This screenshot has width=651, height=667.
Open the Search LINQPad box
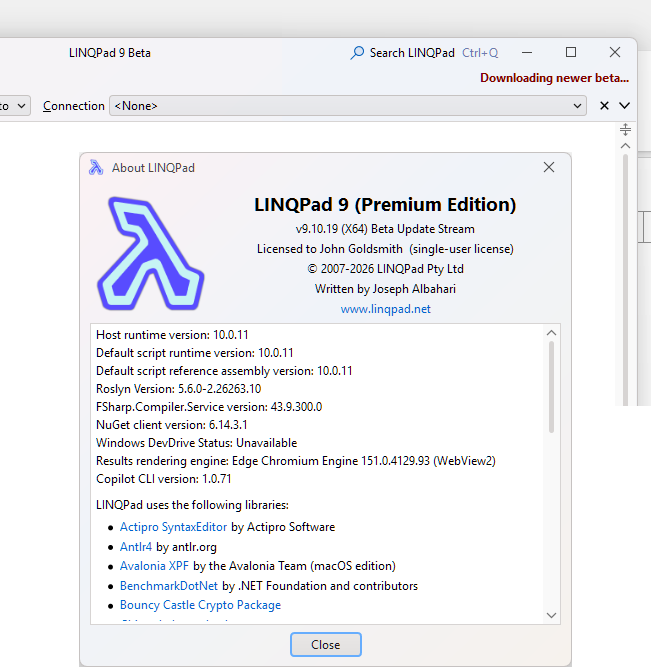click(x=424, y=53)
